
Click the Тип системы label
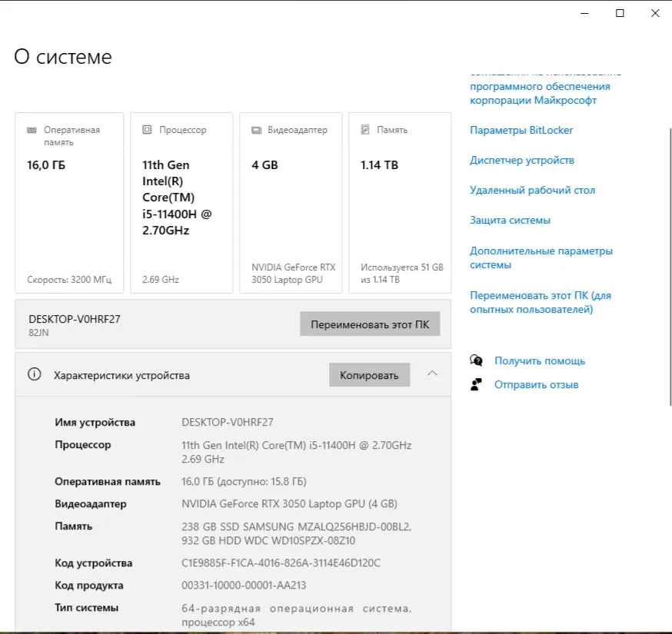[86, 607]
